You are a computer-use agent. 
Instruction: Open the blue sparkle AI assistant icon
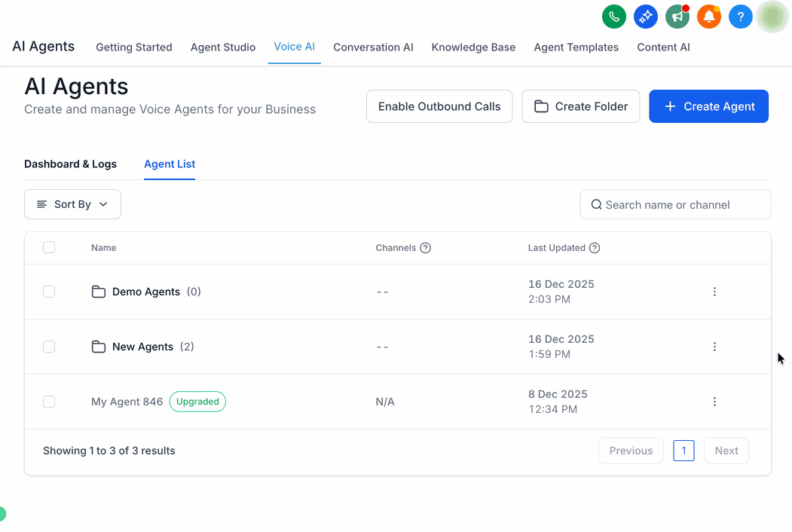pos(646,17)
